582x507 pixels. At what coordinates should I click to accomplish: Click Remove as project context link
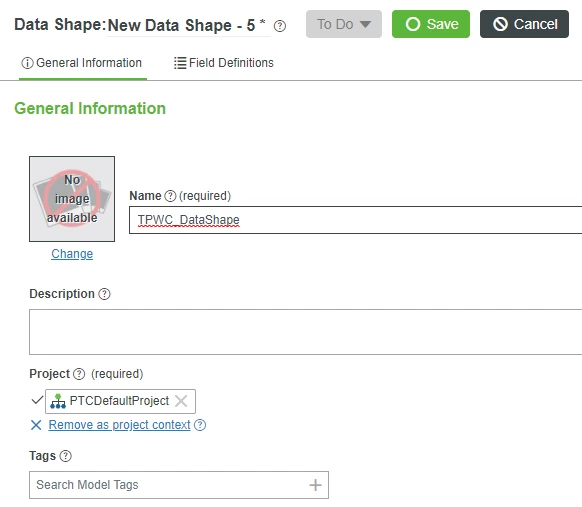[119, 425]
